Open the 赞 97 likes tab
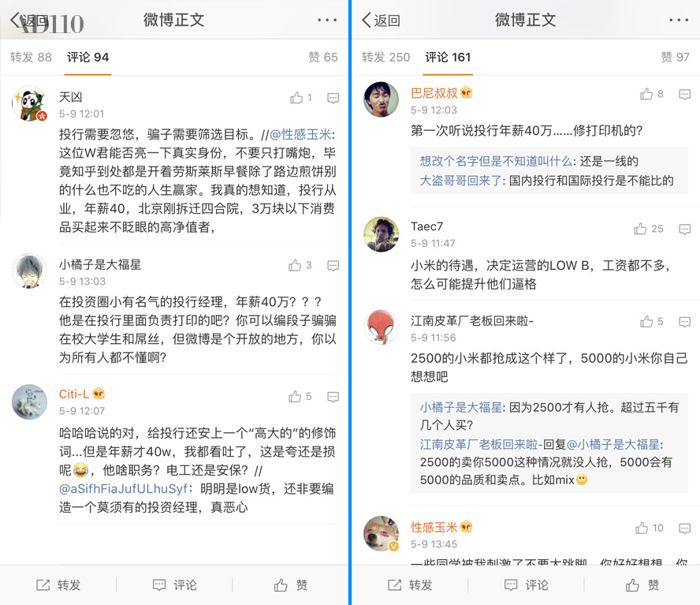 pos(675,58)
